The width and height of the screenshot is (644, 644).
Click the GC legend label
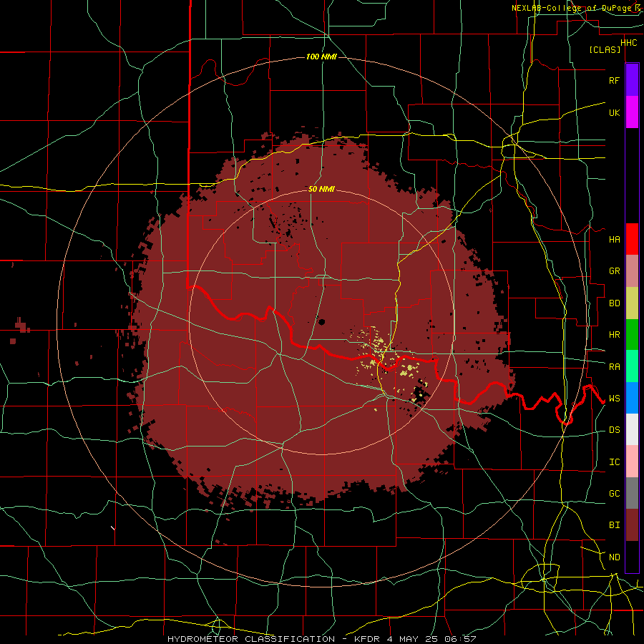614,494
